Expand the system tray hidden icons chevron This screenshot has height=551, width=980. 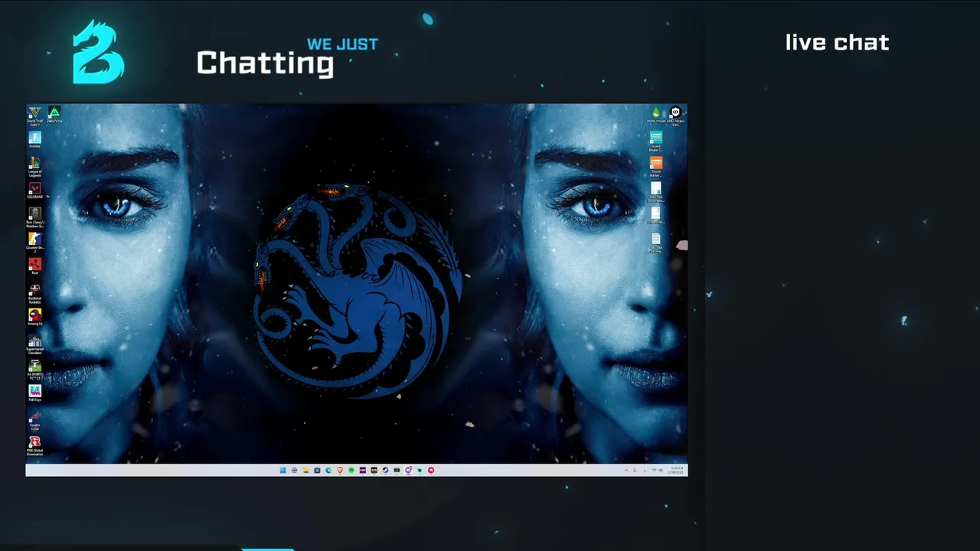pos(626,470)
